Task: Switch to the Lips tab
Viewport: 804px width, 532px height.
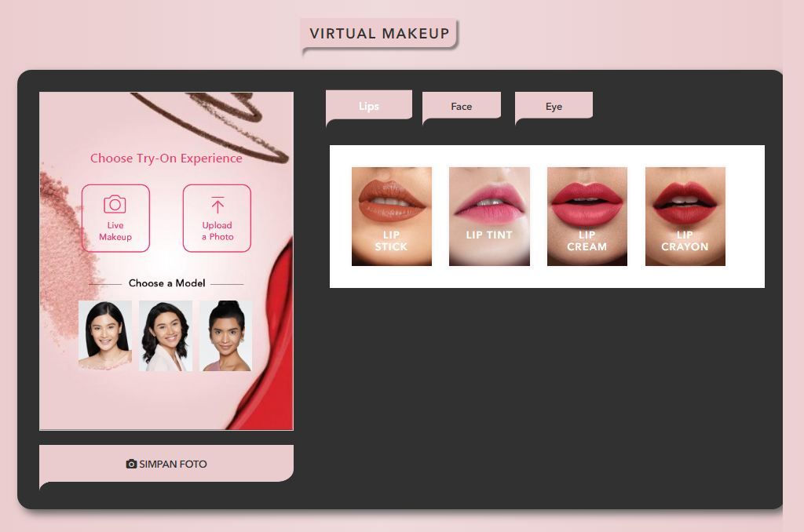Action: tap(368, 106)
